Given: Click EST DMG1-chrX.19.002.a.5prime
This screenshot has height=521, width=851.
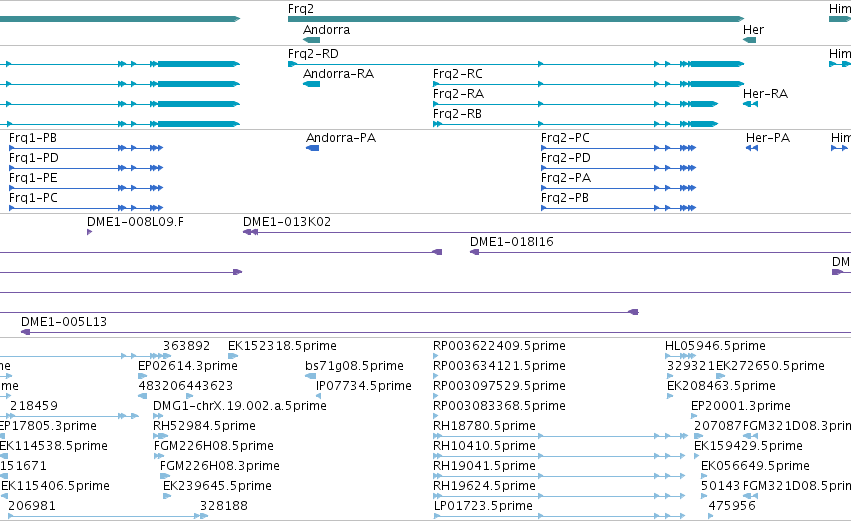Looking at the screenshot, I should (240, 406).
